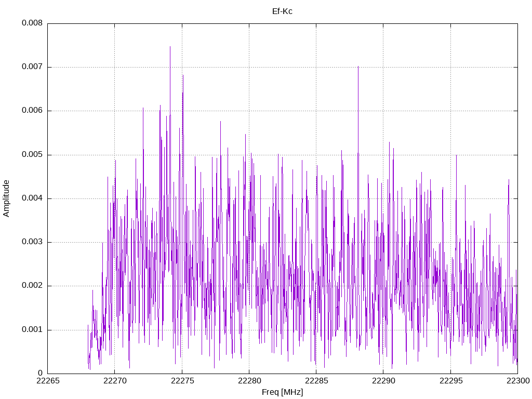
Task: Click x-axis tick value 22290
Action: coord(384,381)
